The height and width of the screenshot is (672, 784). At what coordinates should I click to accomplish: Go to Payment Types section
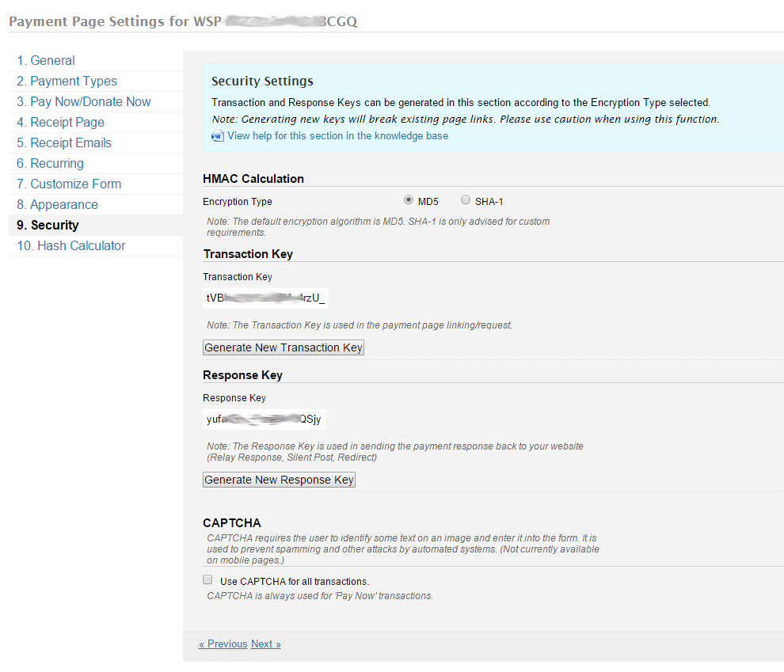tap(67, 82)
